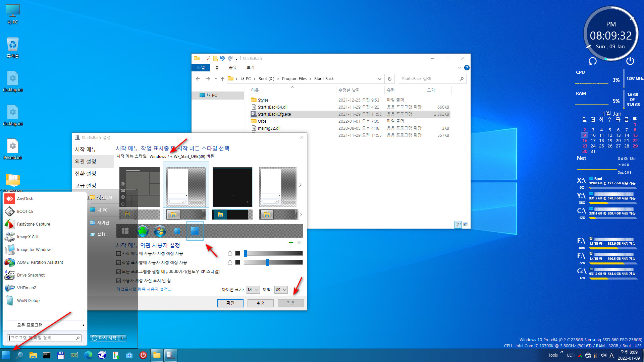Screen dimensions: 644x362
Task: Click the 다시 시작 restart button
Action: [x=104, y=338]
